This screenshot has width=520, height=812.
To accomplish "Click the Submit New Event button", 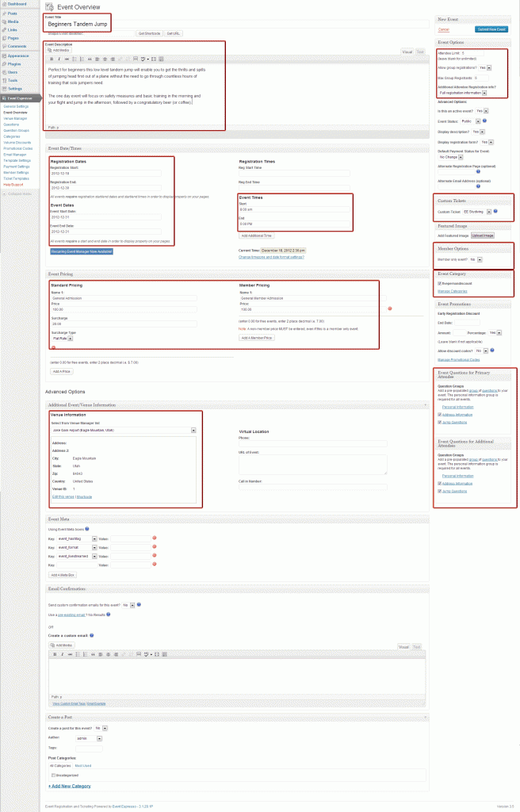I will pos(491,29).
